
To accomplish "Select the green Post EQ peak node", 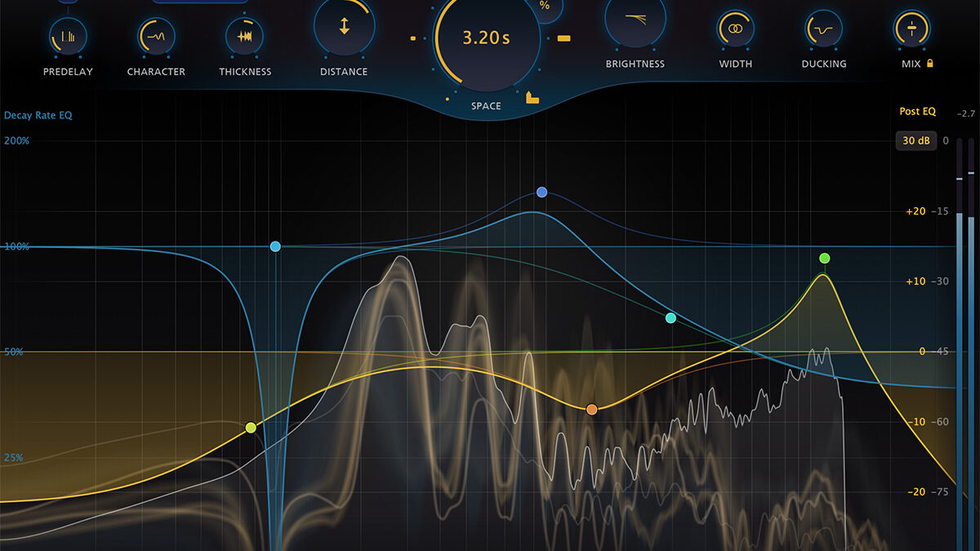I will (x=825, y=259).
